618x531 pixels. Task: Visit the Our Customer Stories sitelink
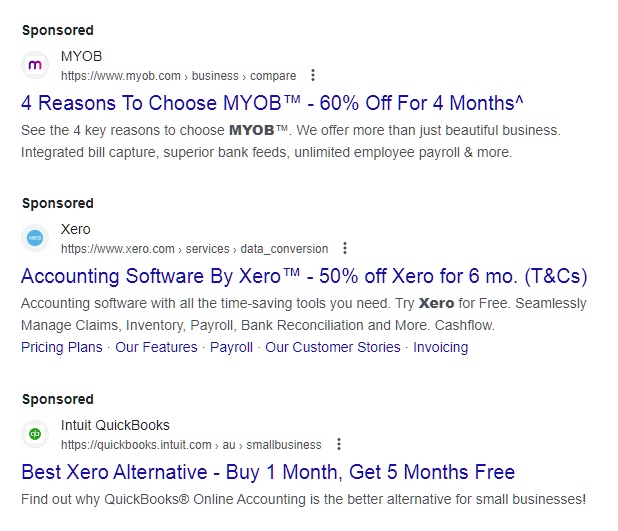coord(333,347)
